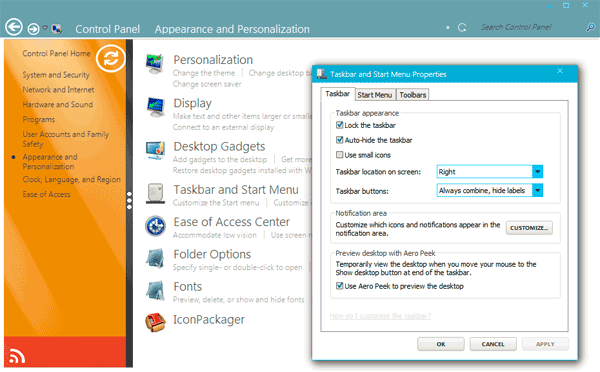Enable Use small icons checkbox
600x372 pixels.
coord(339,155)
